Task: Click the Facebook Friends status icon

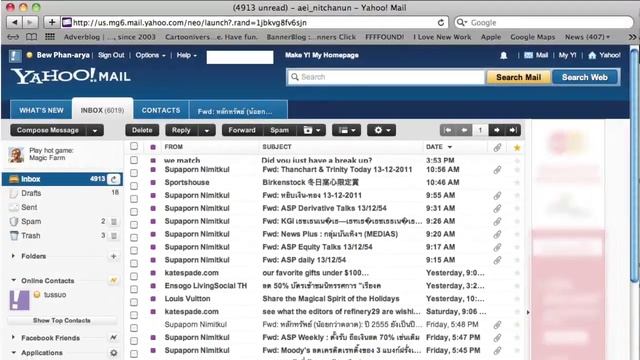Action: tap(113, 338)
